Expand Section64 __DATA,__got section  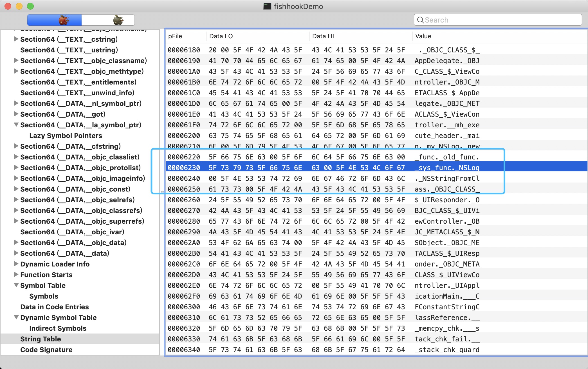click(16, 114)
